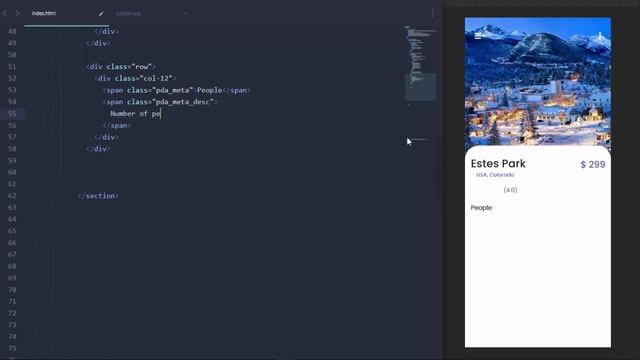Click the pda_meta_desc span on line 54
Viewport: 640px width, 360px height.
pos(160,102)
